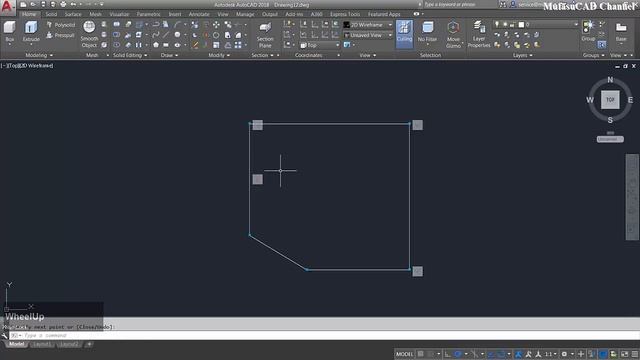
Task: Click the MODEL space status button
Action: coord(404,354)
